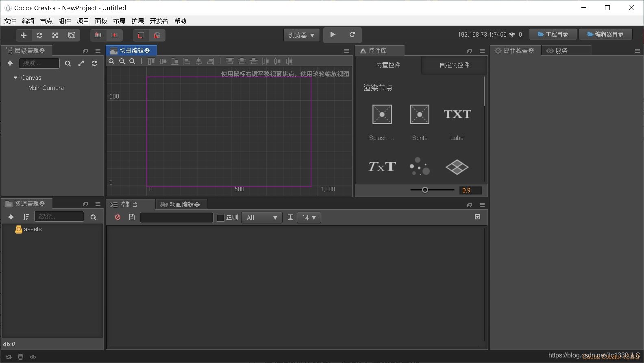644x363 pixels.
Task: Click the play preview button
Action: pyautogui.click(x=333, y=35)
